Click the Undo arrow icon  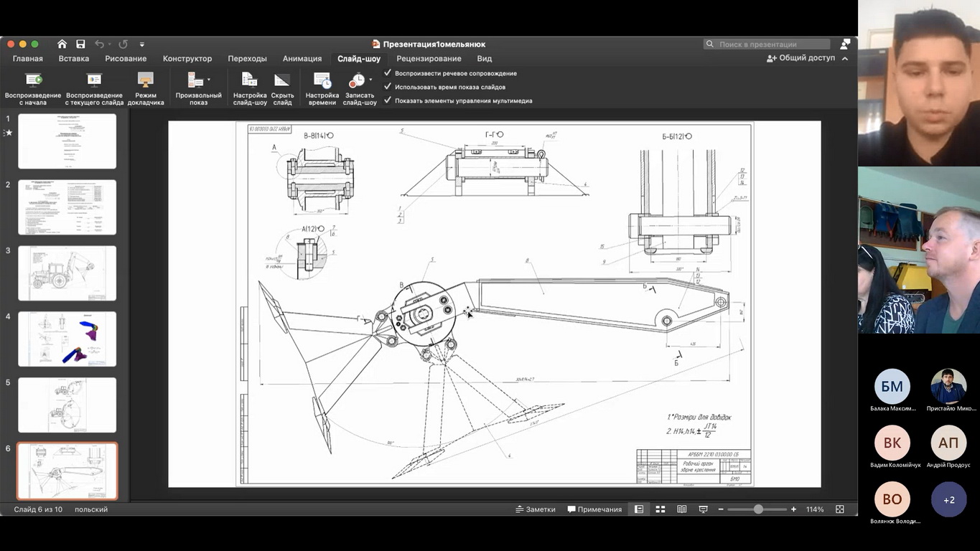pos(99,44)
